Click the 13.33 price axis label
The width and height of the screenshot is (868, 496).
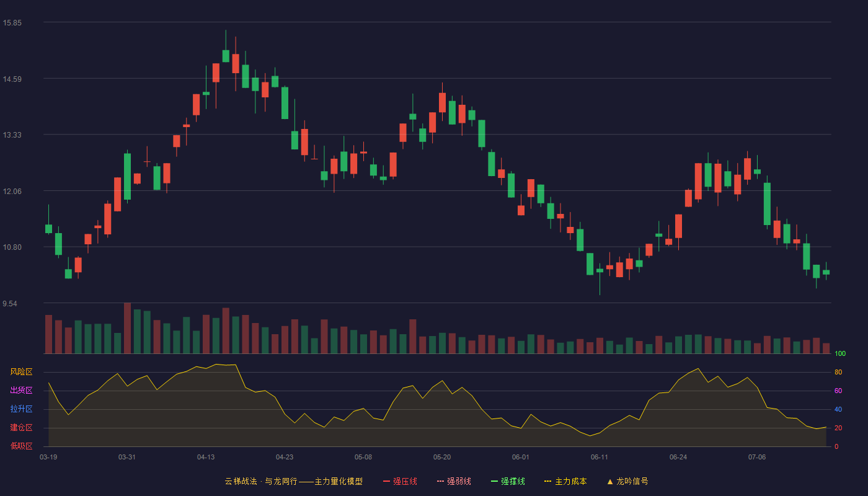coord(12,135)
